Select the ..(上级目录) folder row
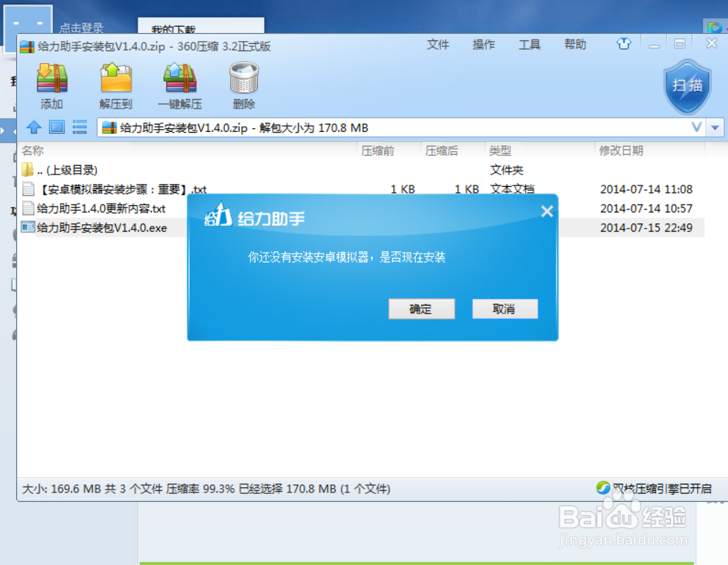Viewport: 728px width, 565px height. 360,170
